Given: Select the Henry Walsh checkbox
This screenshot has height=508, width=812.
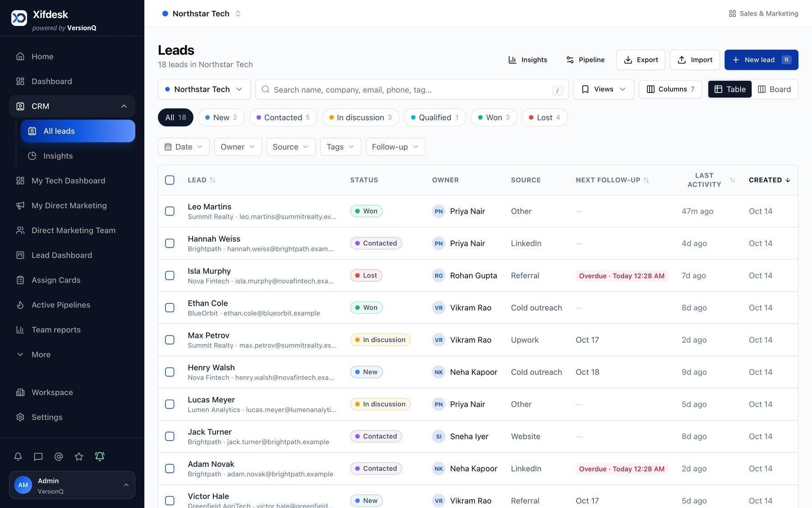Looking at the screenshot, I should (170, 372).
